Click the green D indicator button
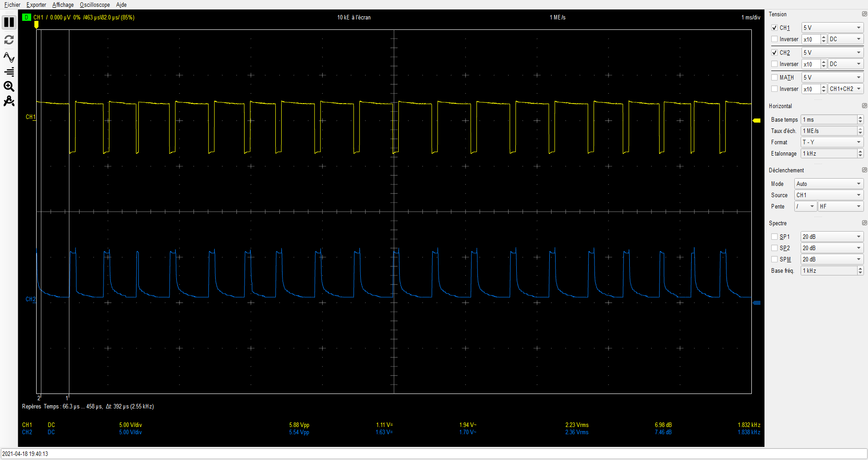The width and height of the screenshot is (868, 460). pyautogui.click(x=26, y=18)
